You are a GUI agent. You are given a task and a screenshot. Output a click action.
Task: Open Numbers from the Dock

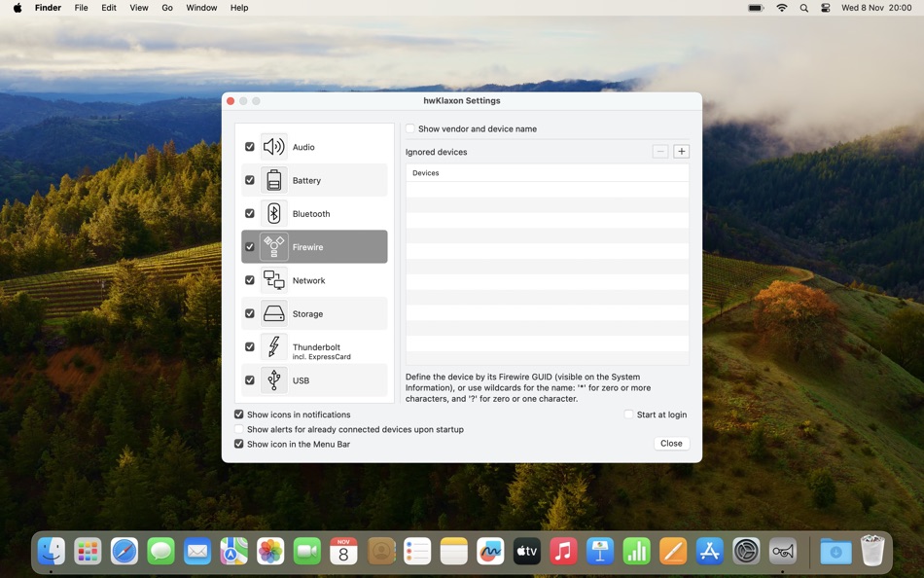tap(636, 552)
